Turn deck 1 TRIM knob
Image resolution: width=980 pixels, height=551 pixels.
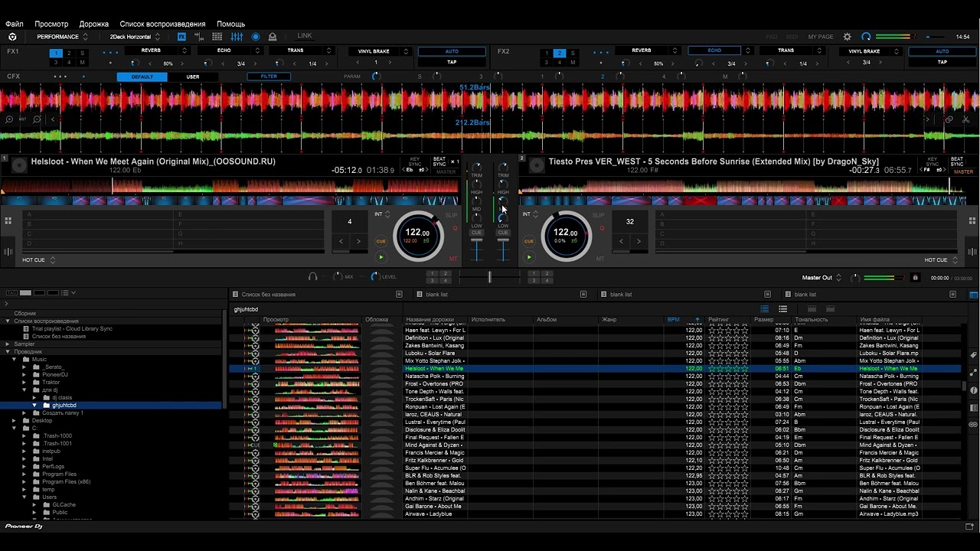(x=477, y=167)
